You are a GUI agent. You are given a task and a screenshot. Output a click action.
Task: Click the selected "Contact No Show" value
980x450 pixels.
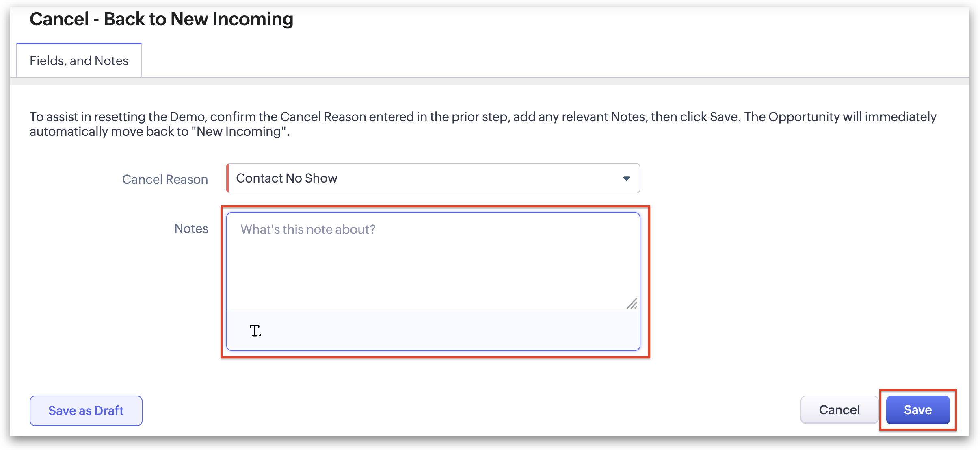[x=287, y=178]
